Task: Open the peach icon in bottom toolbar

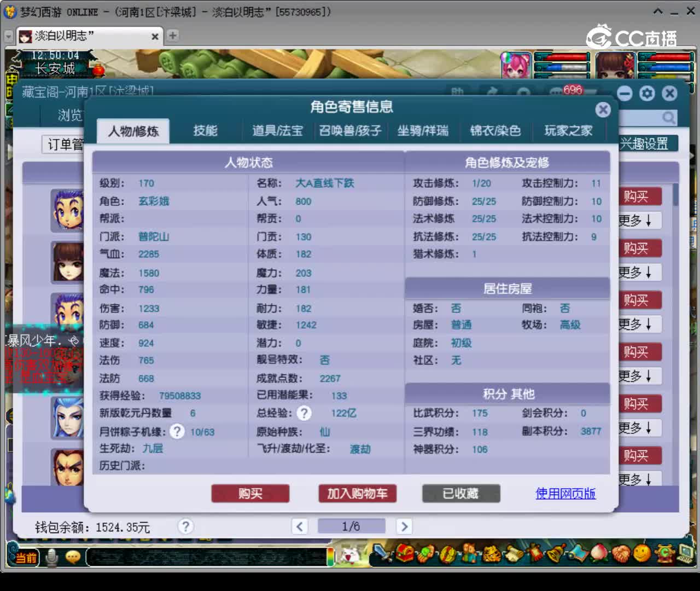Action: coord(598,553)
